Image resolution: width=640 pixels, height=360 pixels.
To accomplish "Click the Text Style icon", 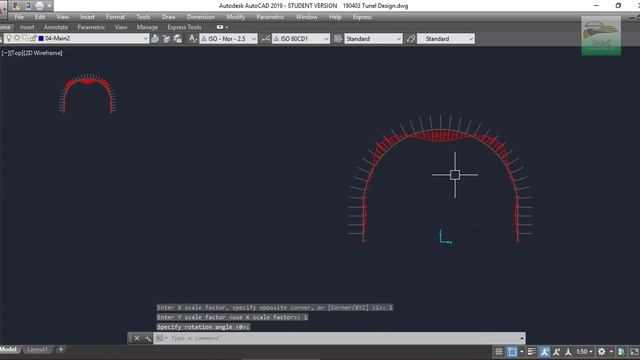I will click(x=193, y=39).
